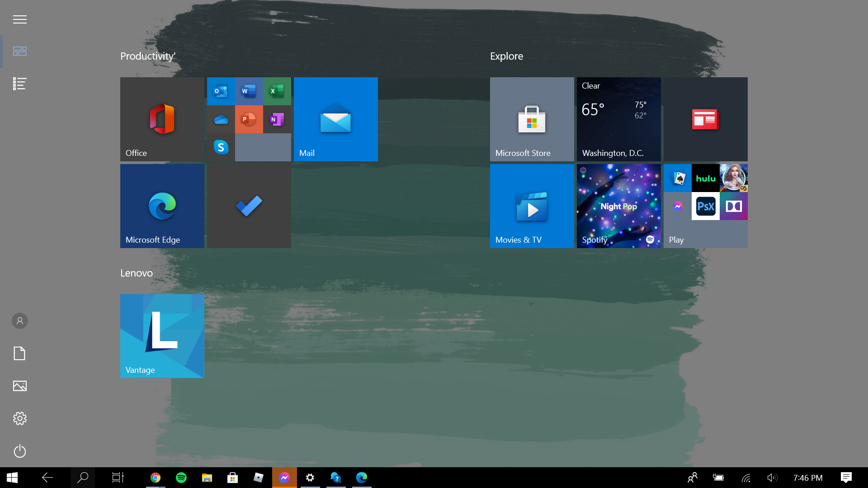Open Roblox from the taskbar
The width and height of the screenshot is (868, 488).
[x=259, y=478]
